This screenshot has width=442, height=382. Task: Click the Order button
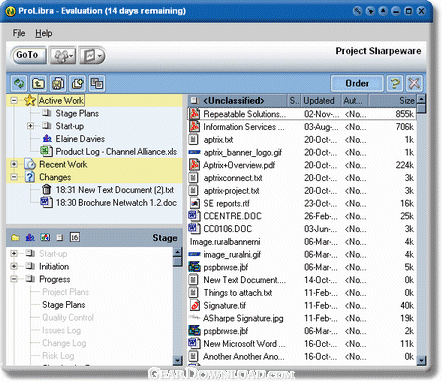[x=357, y=83]
